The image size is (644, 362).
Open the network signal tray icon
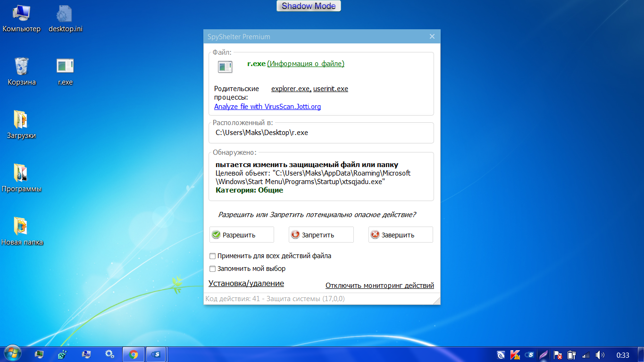586,354
